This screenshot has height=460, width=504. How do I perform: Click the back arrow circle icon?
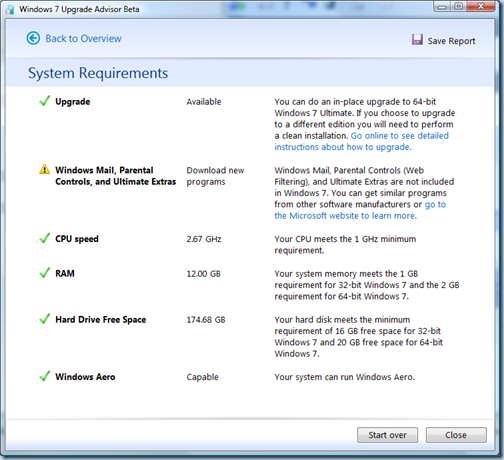coord(33,38)
